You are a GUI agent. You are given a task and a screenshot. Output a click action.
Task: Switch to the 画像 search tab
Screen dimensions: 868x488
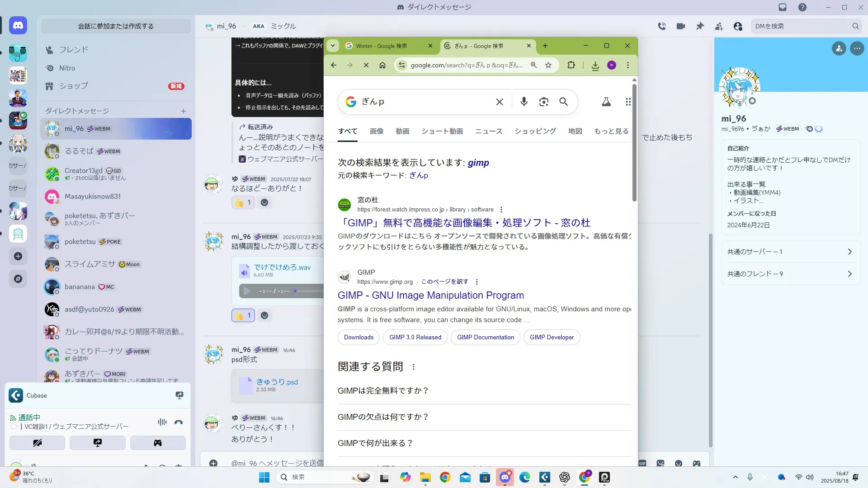click(376, 131)
